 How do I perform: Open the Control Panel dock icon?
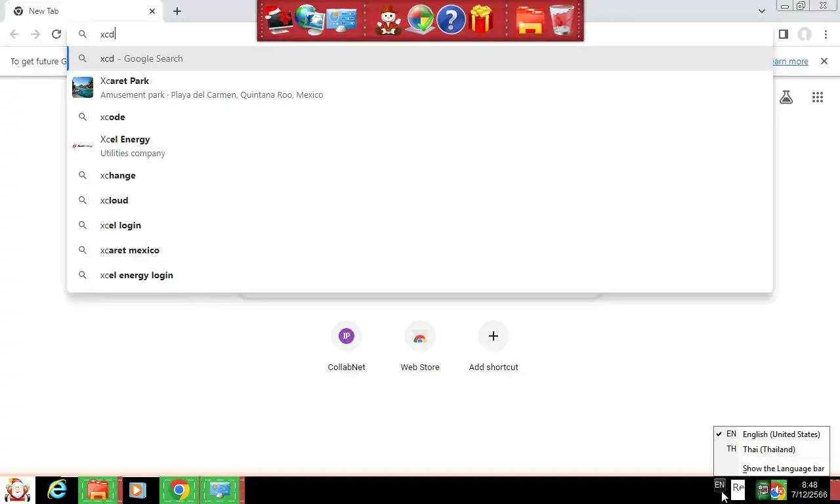pos(341,20)
